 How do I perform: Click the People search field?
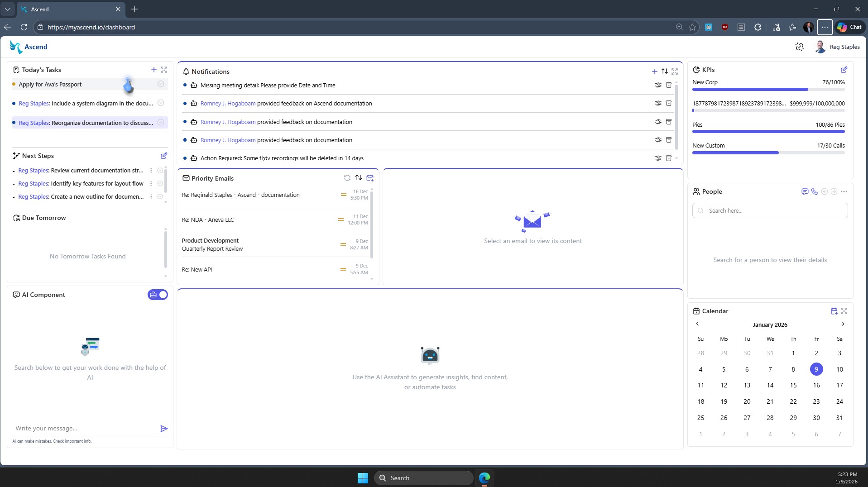coord(769,210)
